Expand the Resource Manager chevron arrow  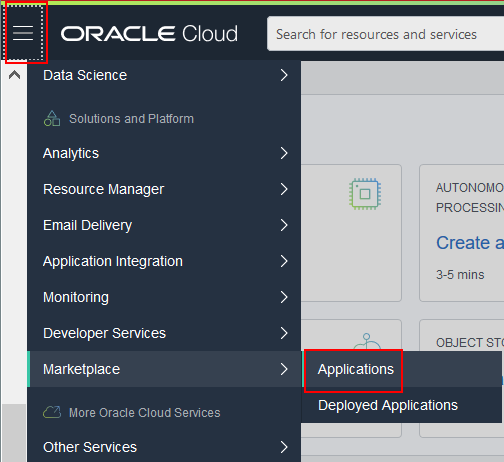coord(284,189)
